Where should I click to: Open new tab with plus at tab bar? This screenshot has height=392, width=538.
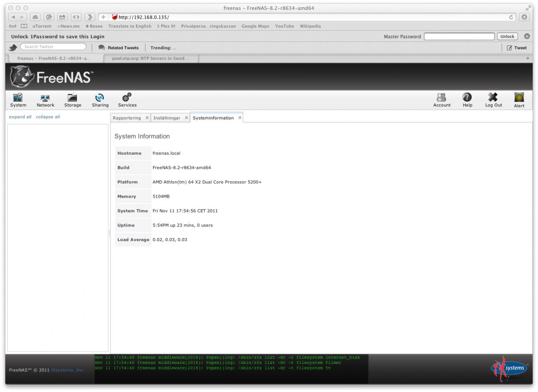point(528,58)
